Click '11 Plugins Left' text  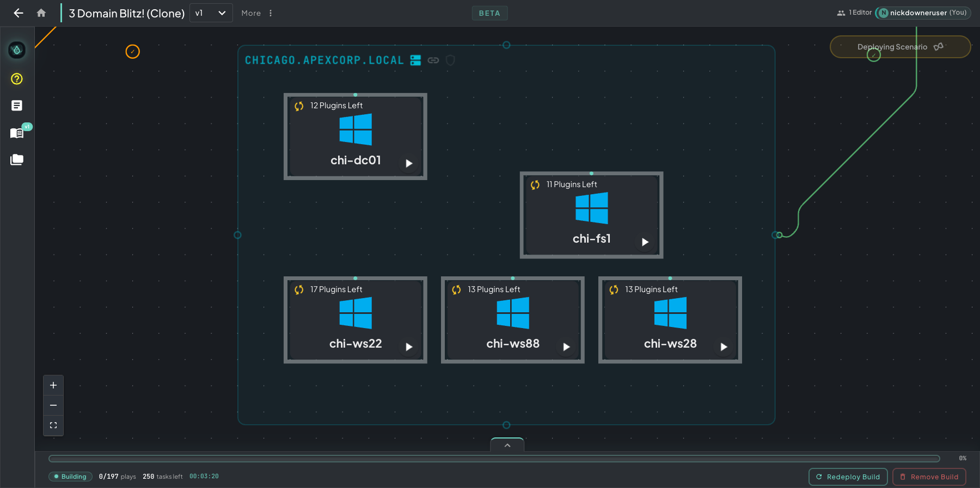(x=572, y=184)
